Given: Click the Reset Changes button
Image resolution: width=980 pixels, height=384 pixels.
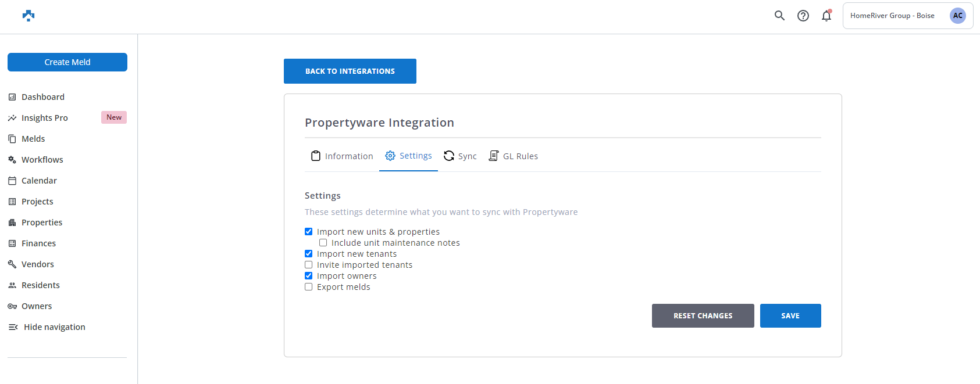Looking at the screenshot, I should 703,315.
